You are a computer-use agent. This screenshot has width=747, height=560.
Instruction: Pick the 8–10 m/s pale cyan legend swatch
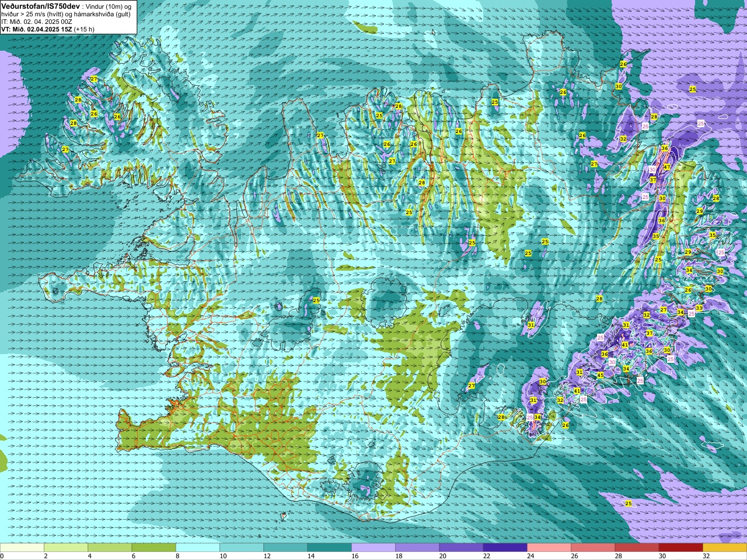(198, 548)
